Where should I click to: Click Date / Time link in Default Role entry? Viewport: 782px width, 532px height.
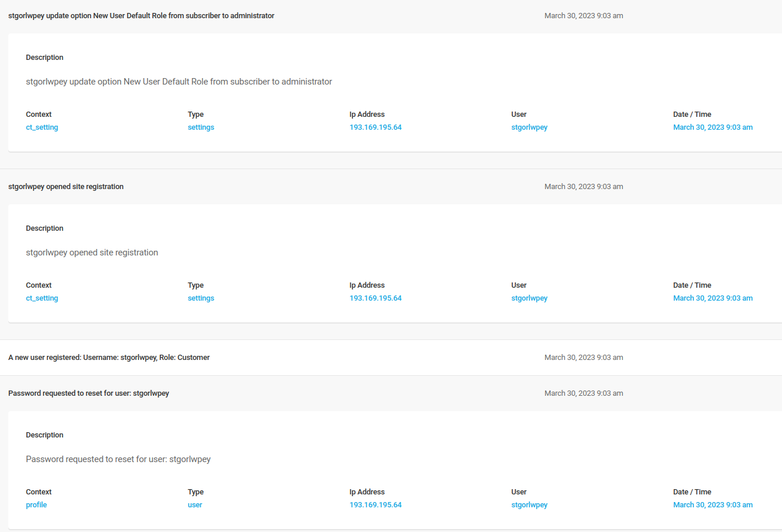point(713,127)
